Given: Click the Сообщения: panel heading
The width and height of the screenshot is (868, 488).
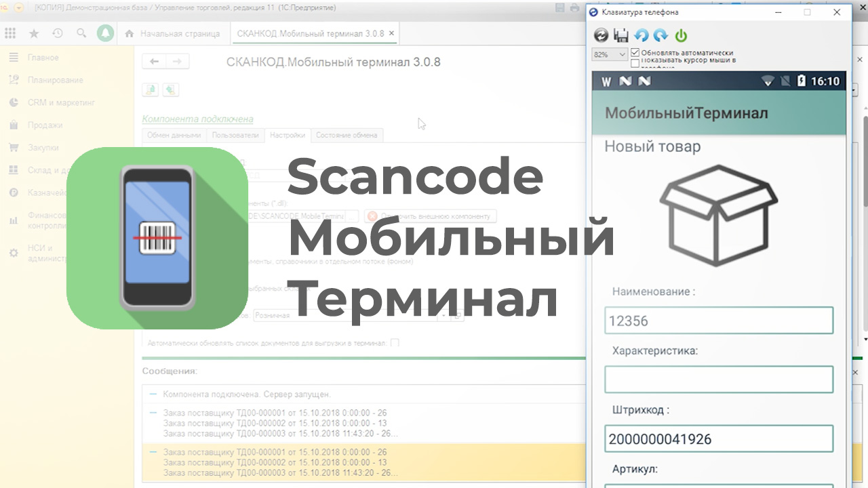Looking at the screenshot, I should click(x=170, y=371).
